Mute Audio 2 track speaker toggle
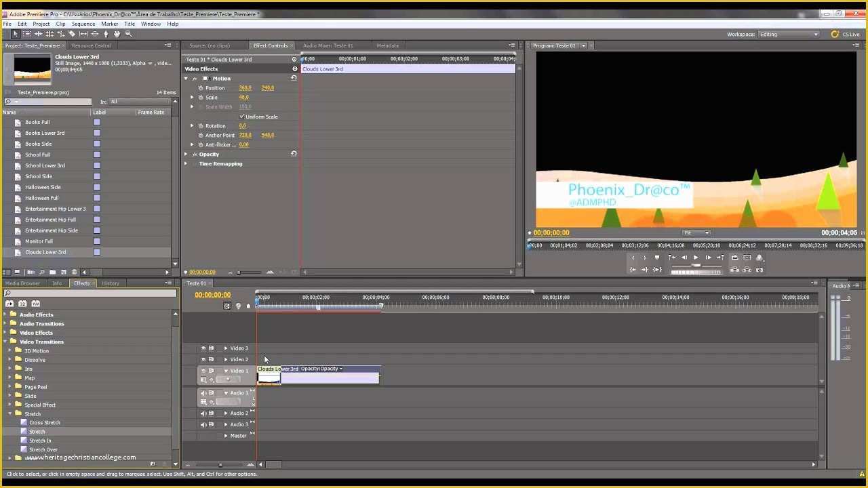Viewport: 868px width, 488px height. [203, 413]
